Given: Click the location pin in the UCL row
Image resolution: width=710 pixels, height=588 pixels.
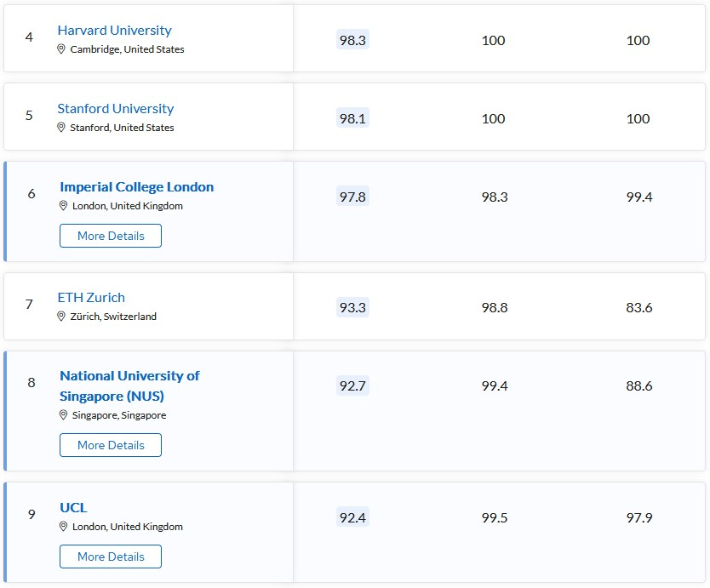Looking at the screenshot, I should coord(63,527).
